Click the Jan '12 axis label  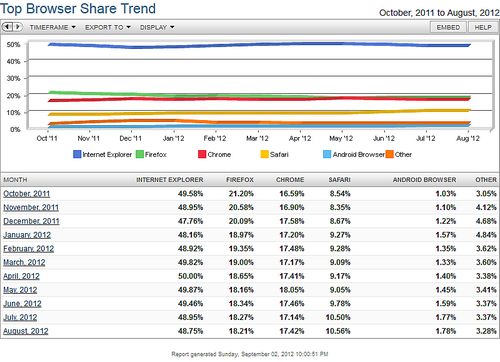173,138
